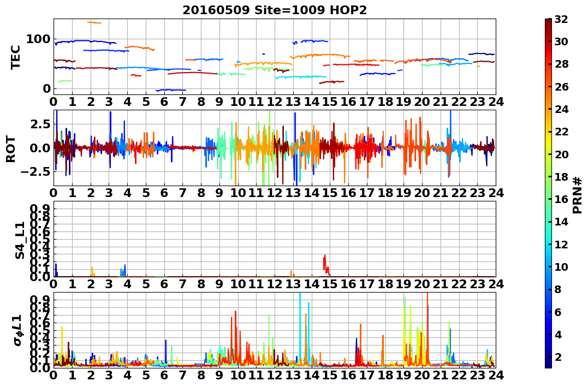Viewport: 588px width, 387px height.
Task: Click colorbar tick label 2
Action: (558, 356)
